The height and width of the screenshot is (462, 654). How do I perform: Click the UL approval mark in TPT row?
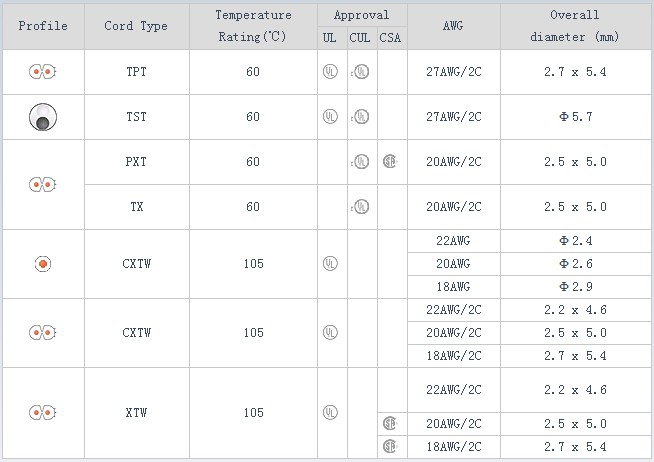pos(330,72)
